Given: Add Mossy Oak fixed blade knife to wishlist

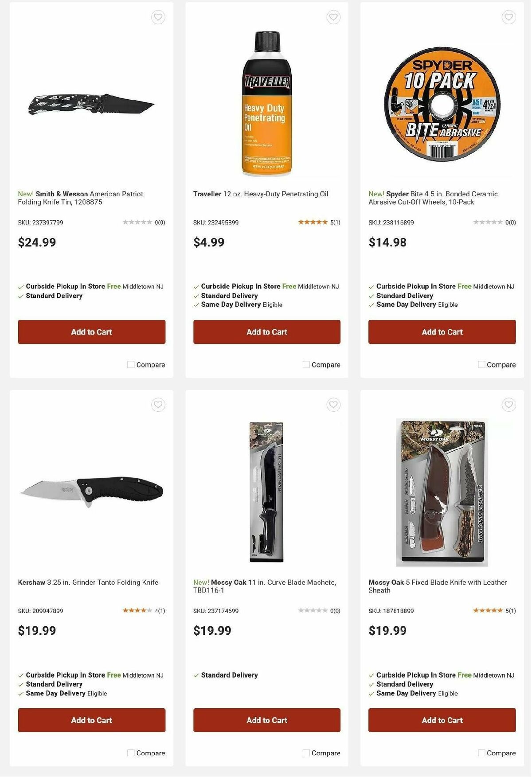Looking at the screenshot, I should point(508,405).
